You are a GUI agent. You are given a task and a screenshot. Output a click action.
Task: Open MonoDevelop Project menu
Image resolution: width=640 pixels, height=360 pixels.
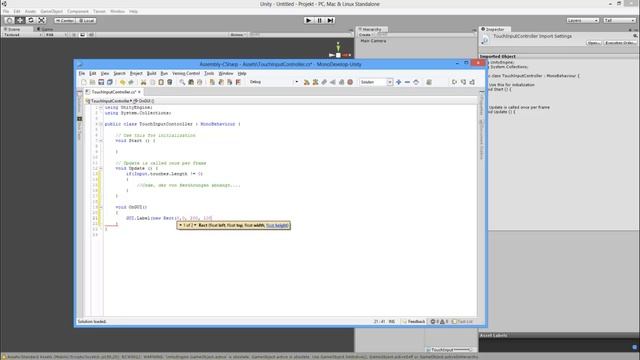click(136, 73)
